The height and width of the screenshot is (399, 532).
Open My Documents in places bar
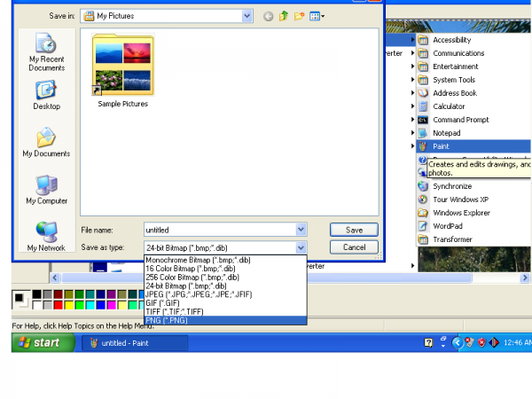(46, 142)
